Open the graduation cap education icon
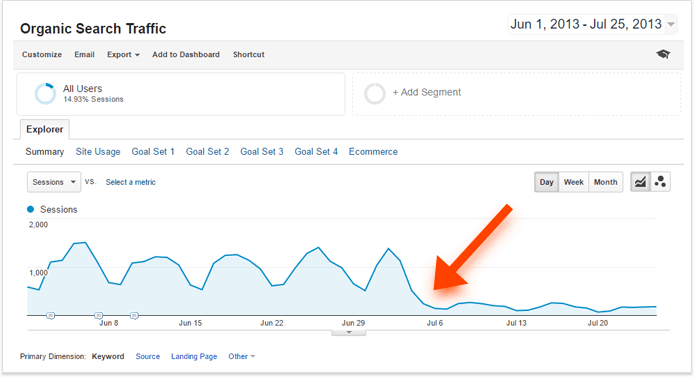This screenshot has width=694, height=377. (x=663, y=54)
